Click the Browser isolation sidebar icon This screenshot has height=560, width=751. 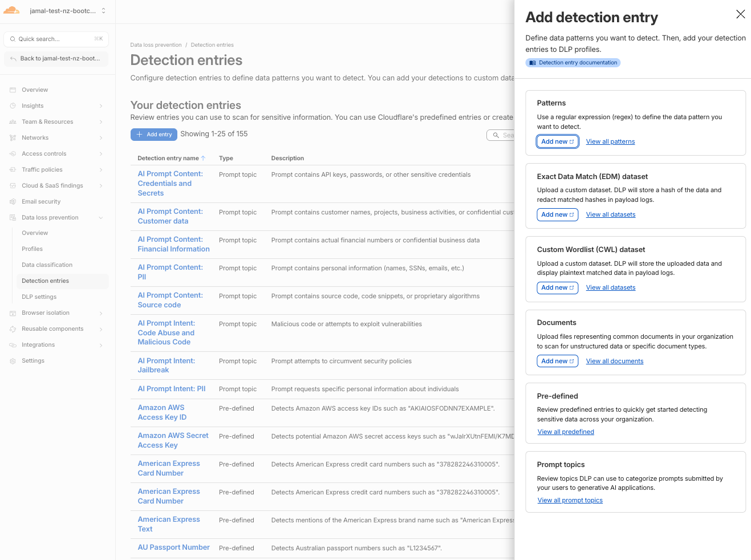click(x=13, y=313)
